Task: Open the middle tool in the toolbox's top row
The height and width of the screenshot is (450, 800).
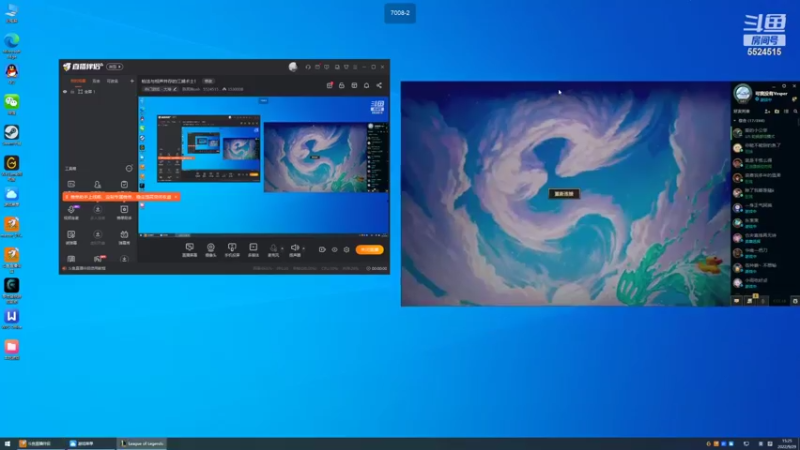Action: tap(97, 185)
